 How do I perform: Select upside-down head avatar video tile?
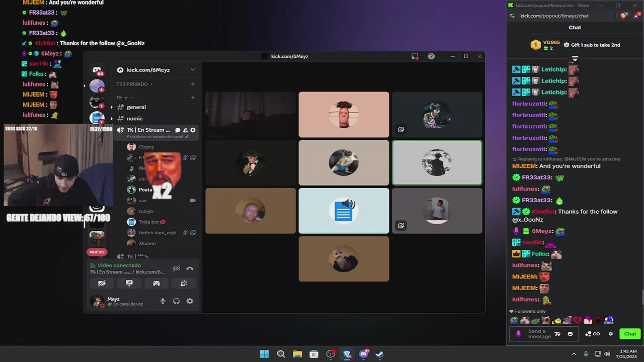pyautogui.click(x=344, y=114)
